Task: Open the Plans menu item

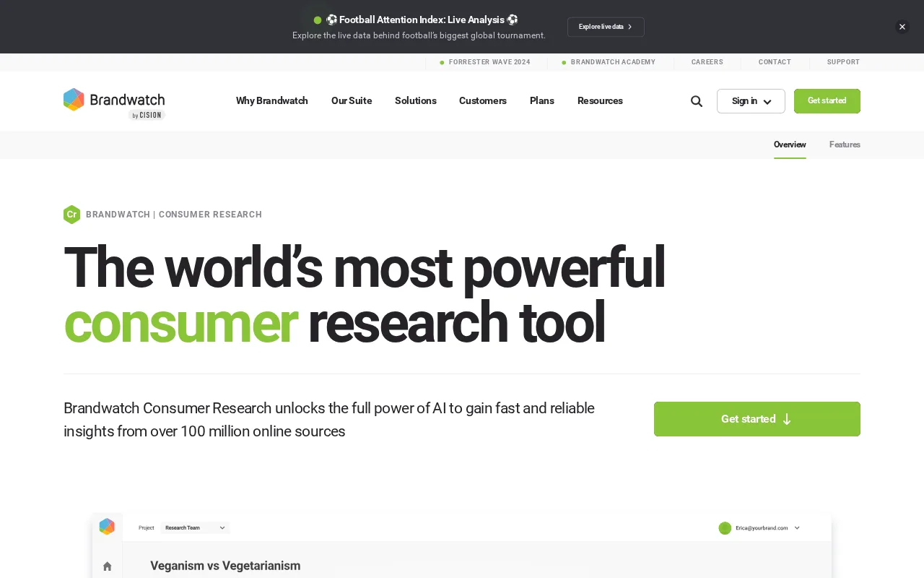Action: 542,100
